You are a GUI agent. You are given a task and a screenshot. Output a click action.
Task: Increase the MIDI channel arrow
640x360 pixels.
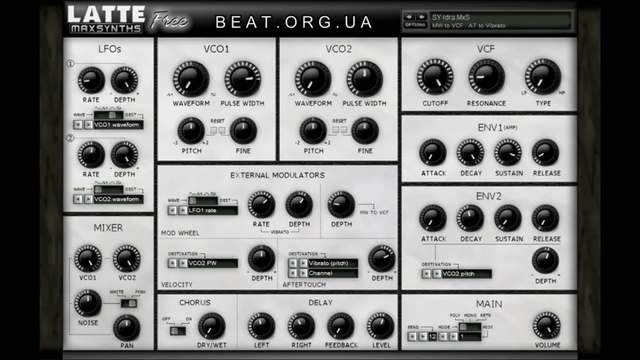point(453,337)
